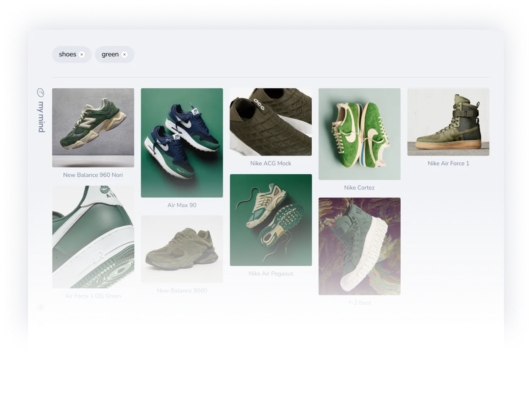532x395 pixels.
Task: Open the Nike Air Force 1 boot image
Action: pyautogui.click(x=448, y=122)
